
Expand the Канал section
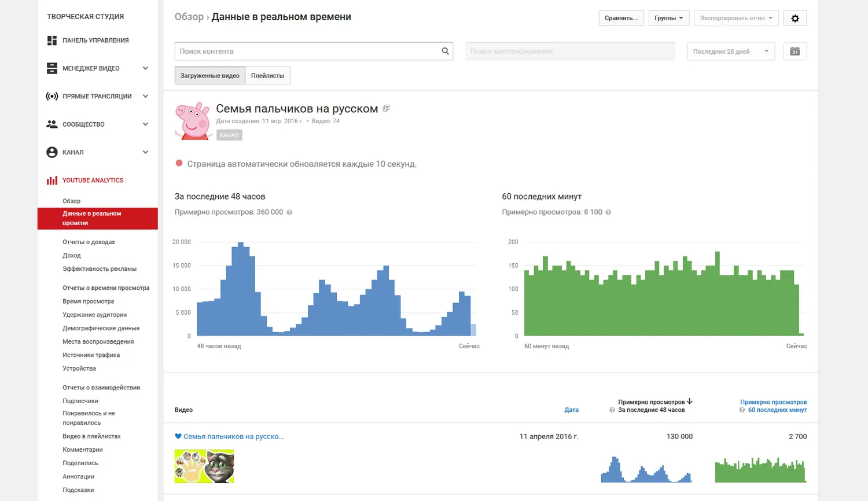point(145,152)
